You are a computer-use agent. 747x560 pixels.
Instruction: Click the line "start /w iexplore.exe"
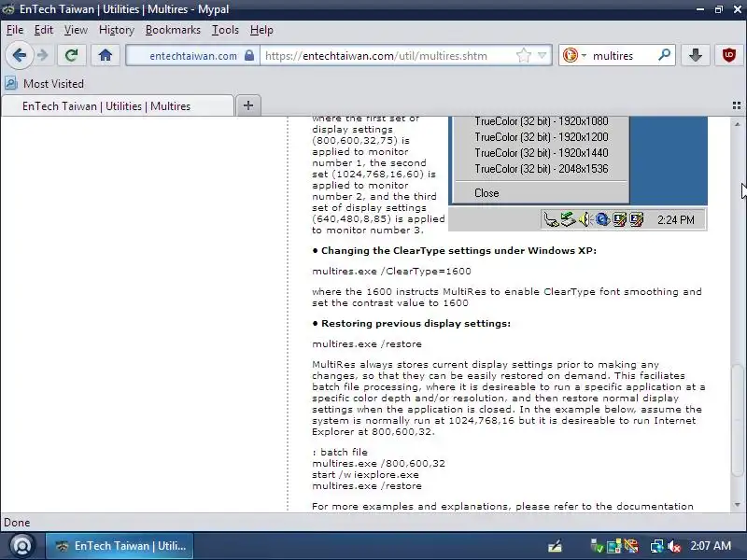click(x=365, y=475)
